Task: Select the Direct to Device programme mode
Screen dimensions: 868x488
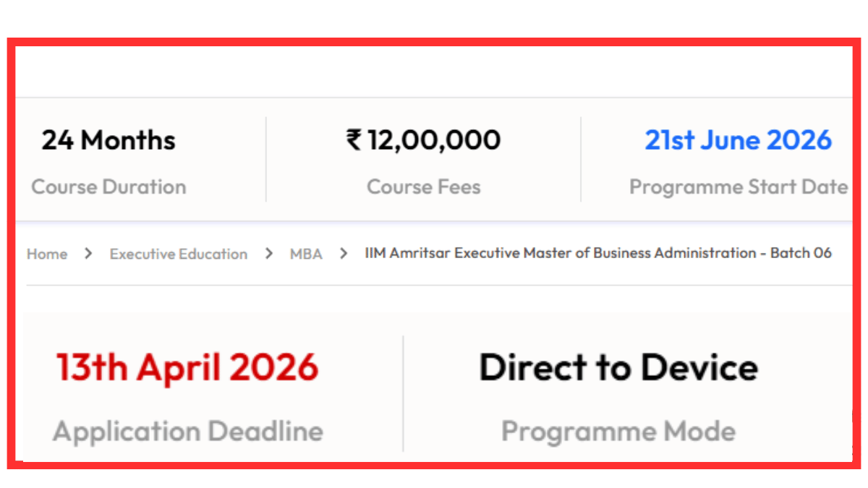Action: 618,367
